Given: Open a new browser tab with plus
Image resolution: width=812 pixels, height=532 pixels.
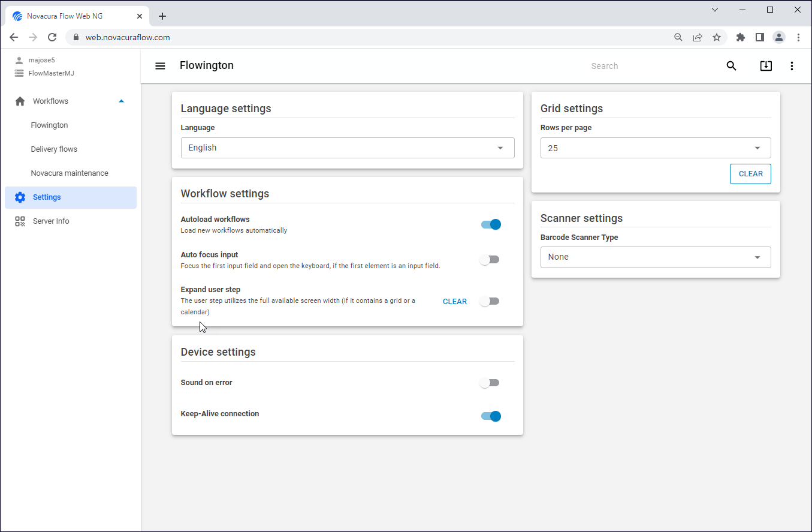Looking at the screenshot, I should pyautogui.click(x=162, y=16).
